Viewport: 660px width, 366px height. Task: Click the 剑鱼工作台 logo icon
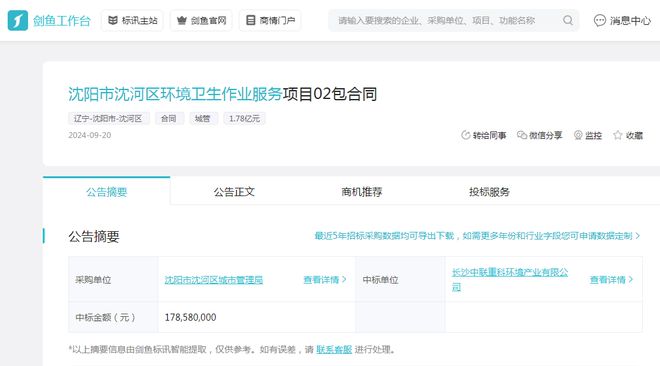[18, 20]
